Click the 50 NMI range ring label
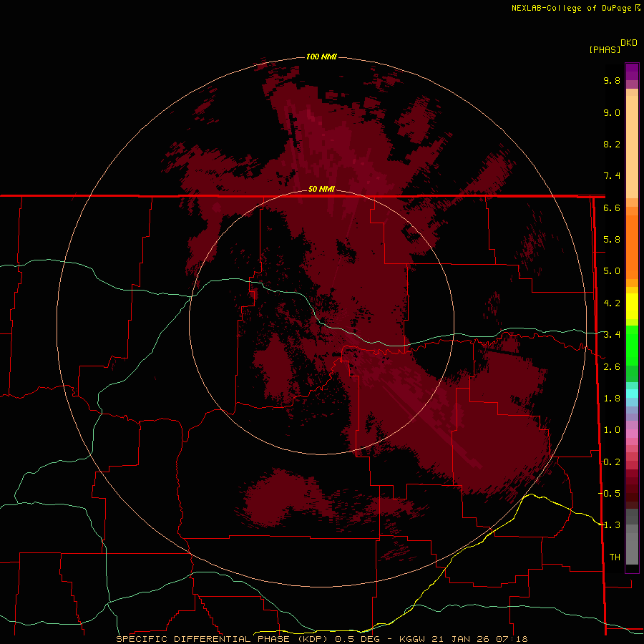Screen dimensions: 644x644 click(321, 189)
